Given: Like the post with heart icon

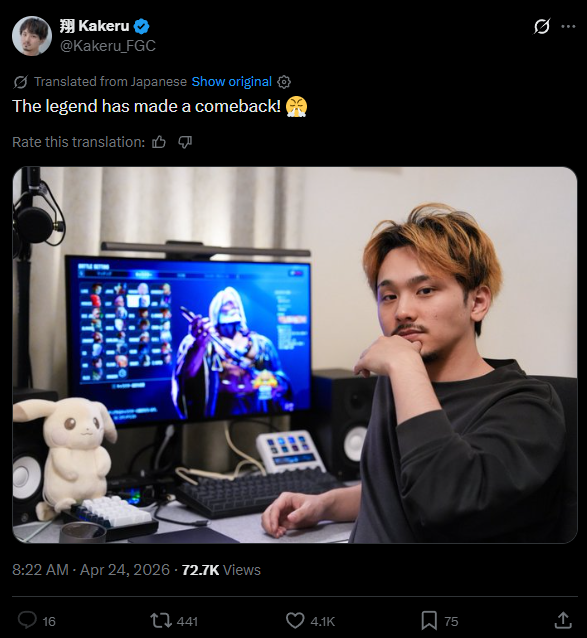Looking at the screenshot, I should tap(295, 621).
